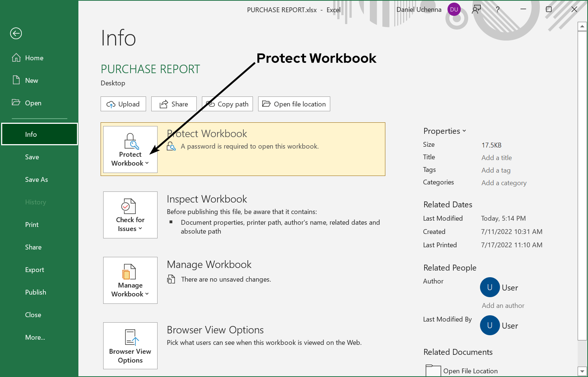Click the small lock icon beside password required text
The width and height of the screenshot is (588, 377).
coord(171,146)
